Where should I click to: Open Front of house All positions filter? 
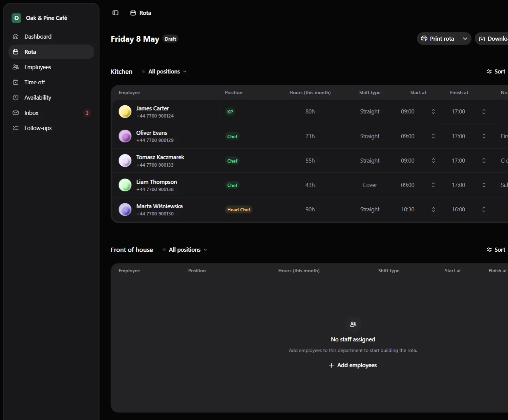[185, 250]
